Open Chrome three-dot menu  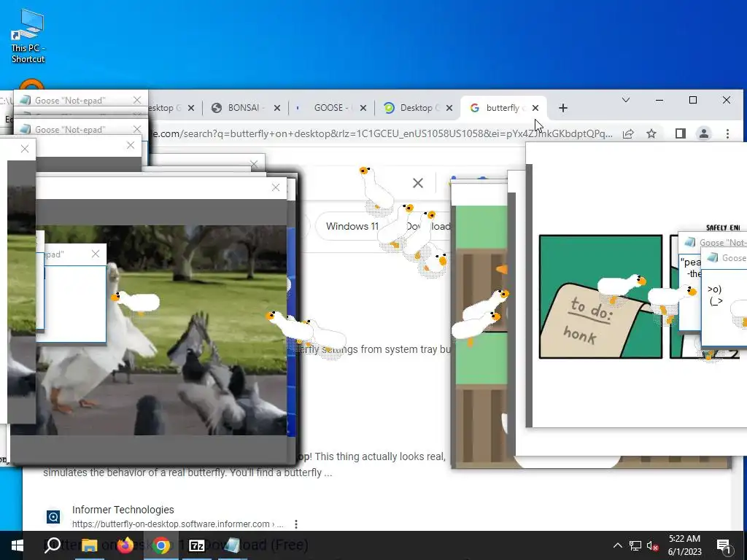727,134
